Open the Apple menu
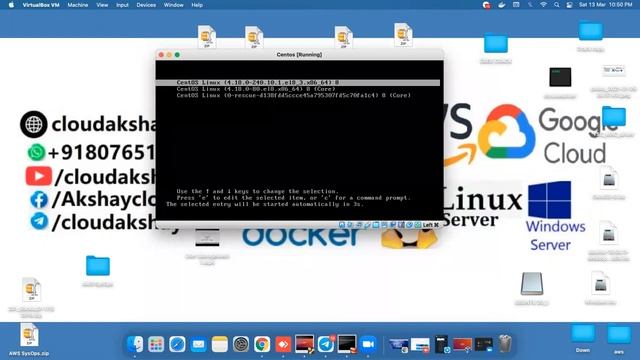Image resolution: width=640 pixels, height=360 pixels. [11, 5]
